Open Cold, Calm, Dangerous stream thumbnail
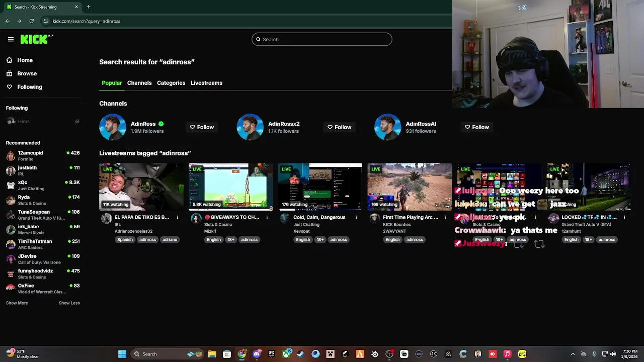The width and height of the screenshot is (644, 362). 320,187
